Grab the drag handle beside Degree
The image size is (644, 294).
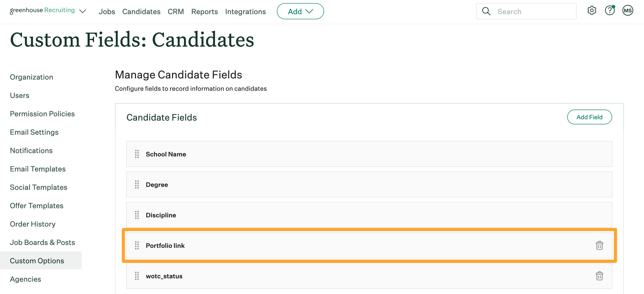[x=137, y=185]
